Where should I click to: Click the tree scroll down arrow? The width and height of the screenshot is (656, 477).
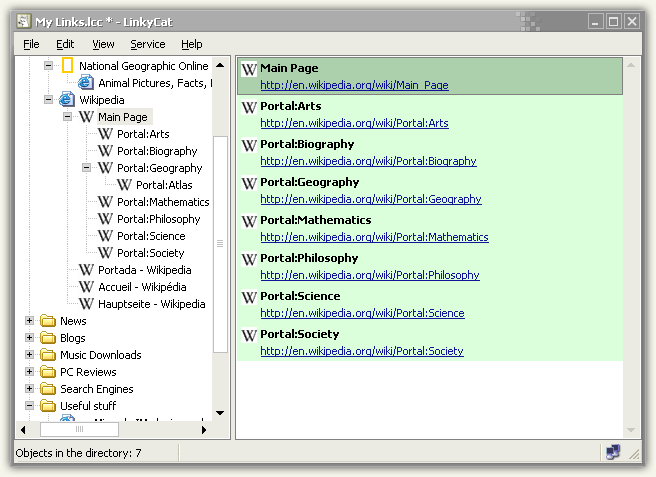220,413
